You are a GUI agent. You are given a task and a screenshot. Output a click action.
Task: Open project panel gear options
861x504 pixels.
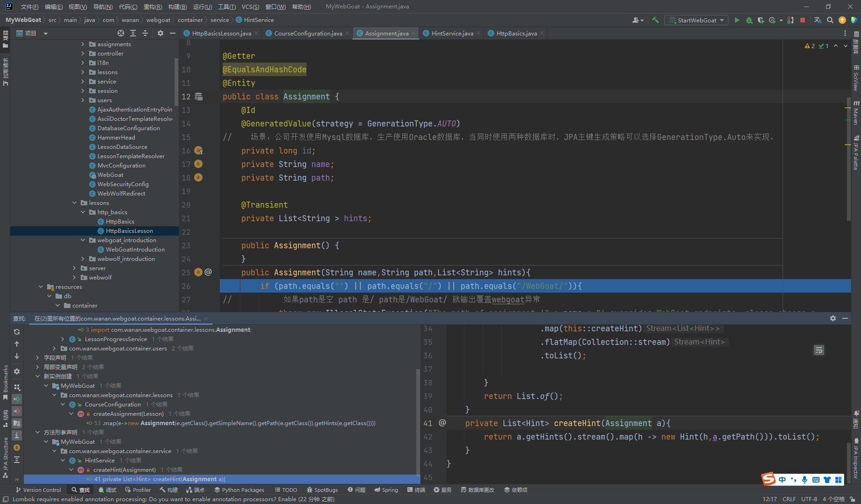tap(161, 33)
